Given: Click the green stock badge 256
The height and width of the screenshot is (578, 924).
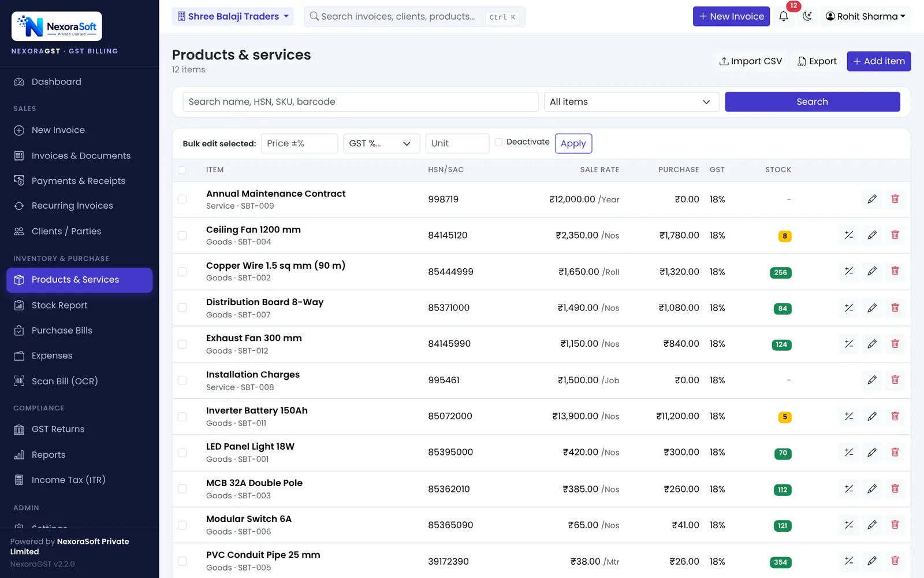Looking at the screenshot, I should 780,272.
